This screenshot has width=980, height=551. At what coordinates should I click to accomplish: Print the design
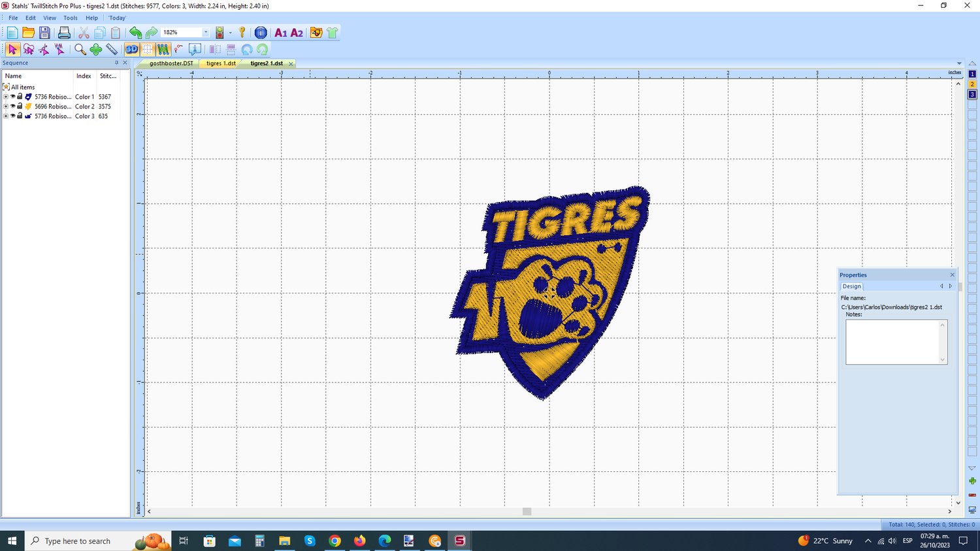click(x=64, y=33)
